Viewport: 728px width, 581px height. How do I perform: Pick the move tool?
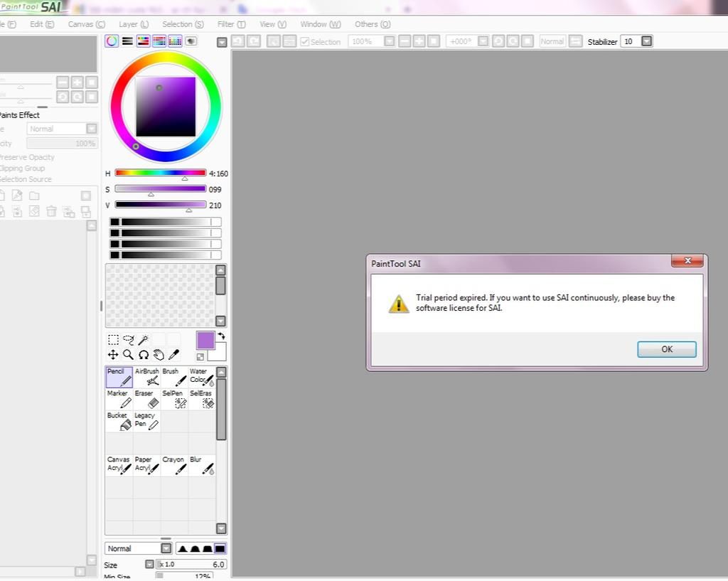113,356
